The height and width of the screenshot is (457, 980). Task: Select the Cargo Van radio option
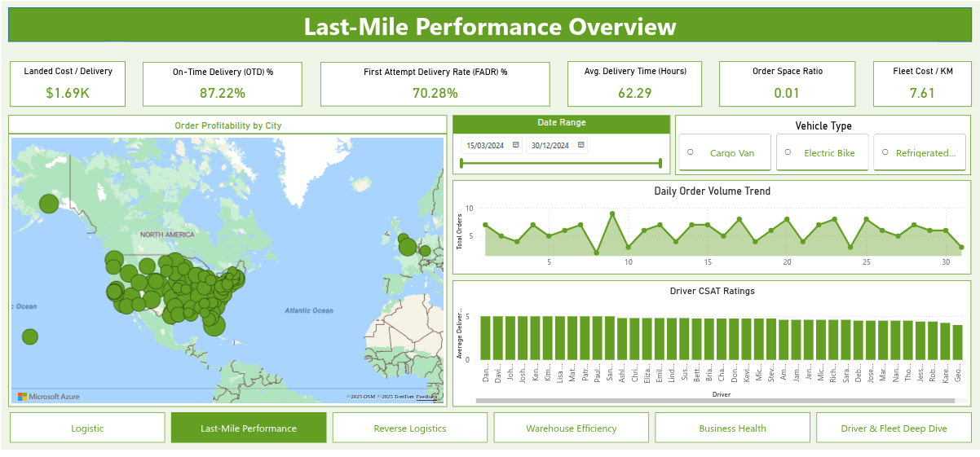click(x=691, y=152)
